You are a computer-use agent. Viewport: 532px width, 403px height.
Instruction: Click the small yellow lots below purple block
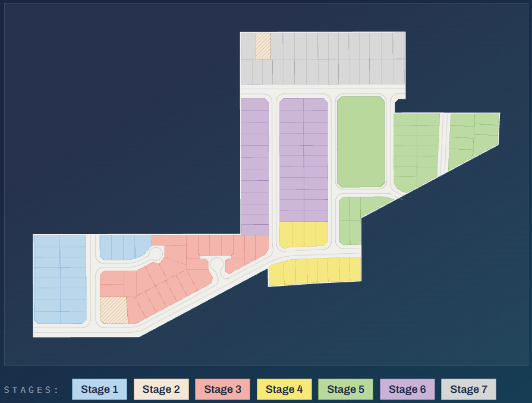[304, 234]
